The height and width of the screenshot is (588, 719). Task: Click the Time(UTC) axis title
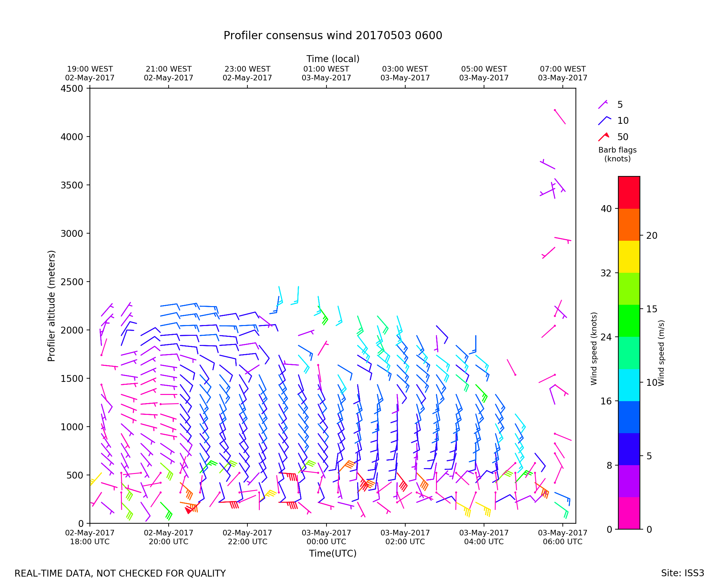coord(333,553)
